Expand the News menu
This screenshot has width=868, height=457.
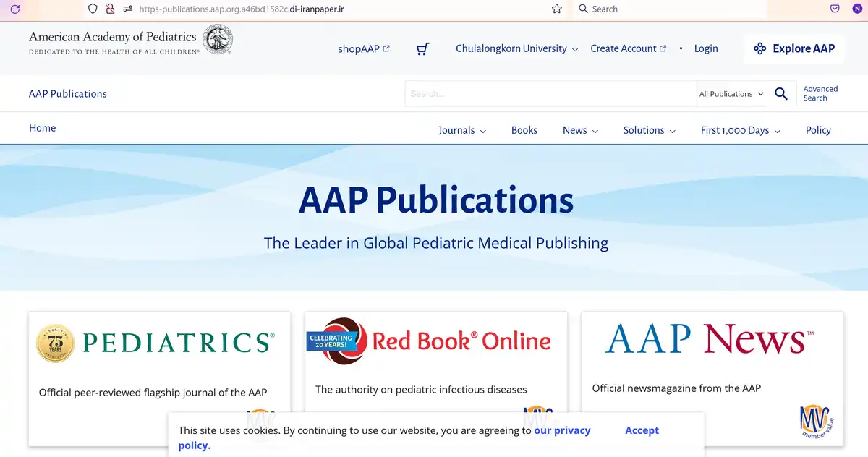pyautogui.click(x=581, y=130)
